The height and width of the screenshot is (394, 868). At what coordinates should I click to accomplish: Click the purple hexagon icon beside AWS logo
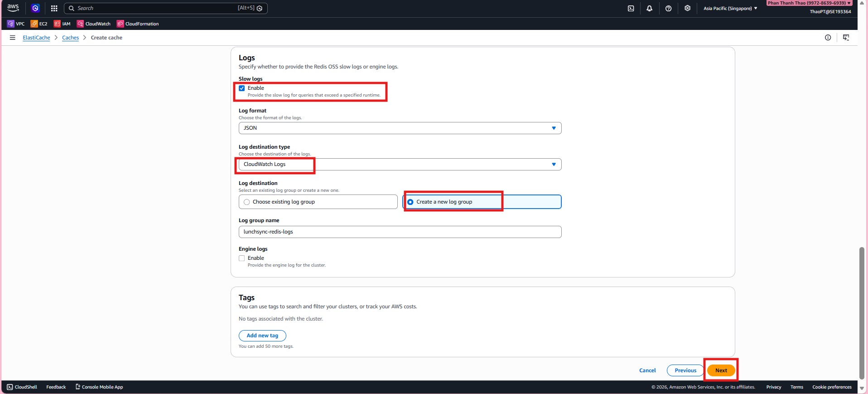click(35, 8)
